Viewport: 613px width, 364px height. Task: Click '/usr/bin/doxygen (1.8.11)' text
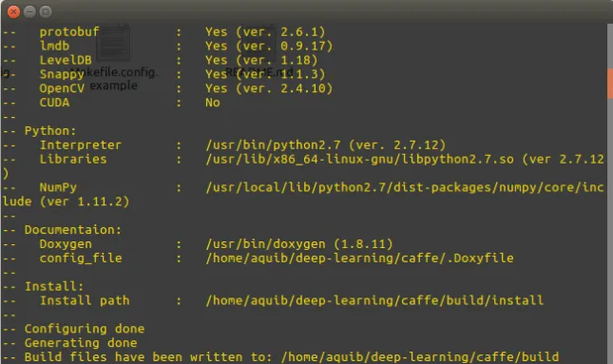[x=299, y=244]
